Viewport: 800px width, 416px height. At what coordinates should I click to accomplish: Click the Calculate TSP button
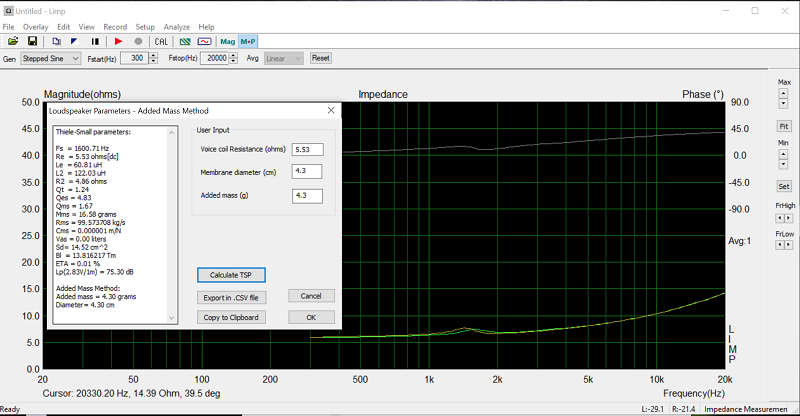coord(231,275)
